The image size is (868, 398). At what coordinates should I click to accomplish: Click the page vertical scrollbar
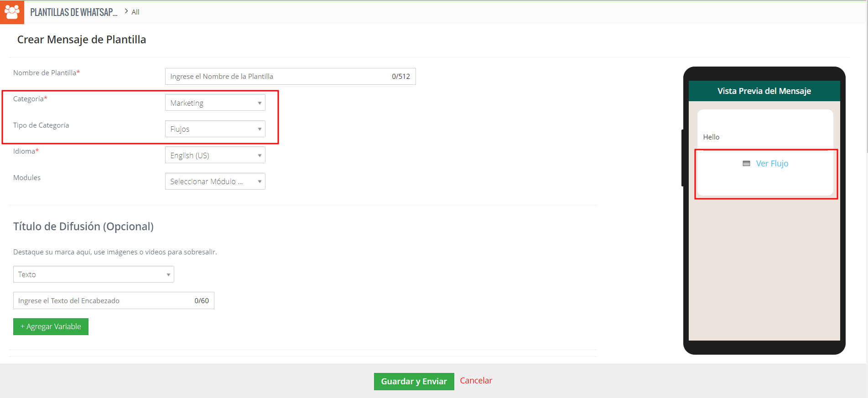pyautogui.click(x=866, y=91)
